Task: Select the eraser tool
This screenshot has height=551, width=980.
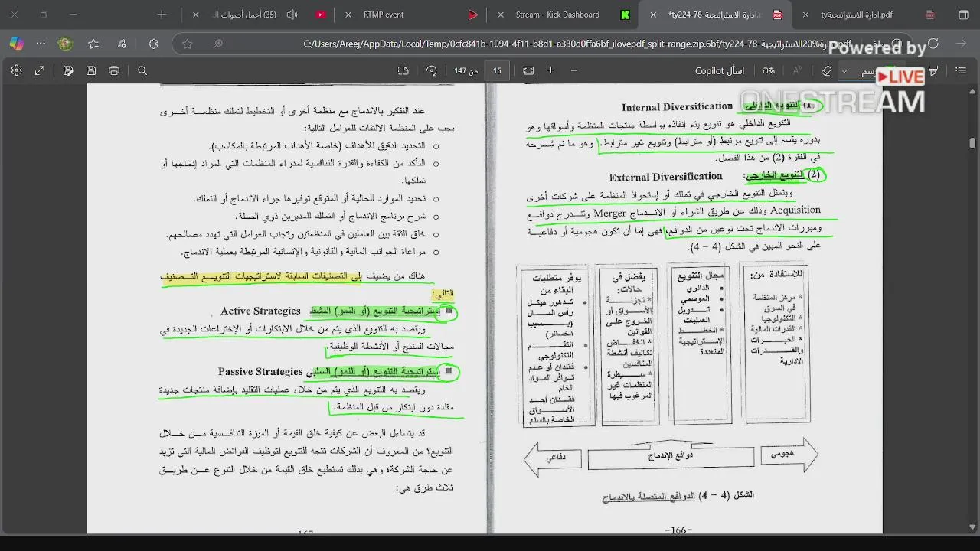Action: (x=826, y=70)
